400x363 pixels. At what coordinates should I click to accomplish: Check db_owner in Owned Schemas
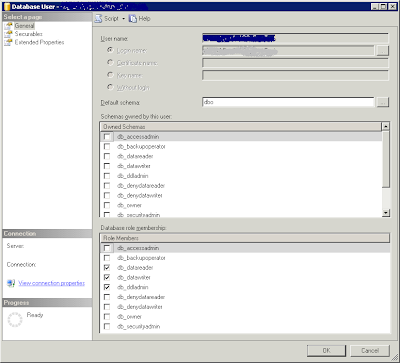107,205
